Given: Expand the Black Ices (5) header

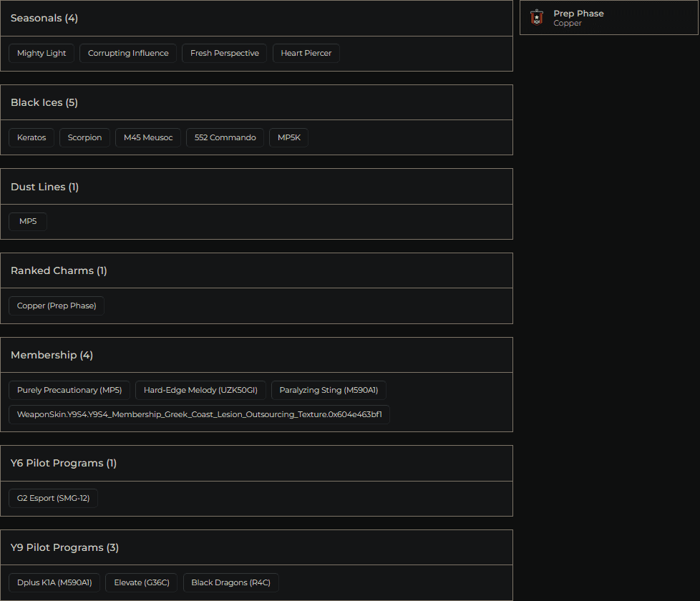Looking at the screenshot, I should [256, 103].
